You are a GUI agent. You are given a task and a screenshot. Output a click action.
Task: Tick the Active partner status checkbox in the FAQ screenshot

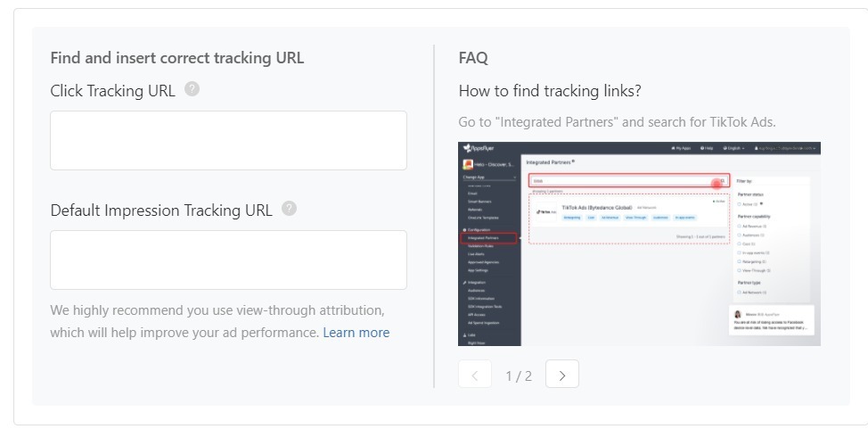pyautogui.click(x=740, y=204)
